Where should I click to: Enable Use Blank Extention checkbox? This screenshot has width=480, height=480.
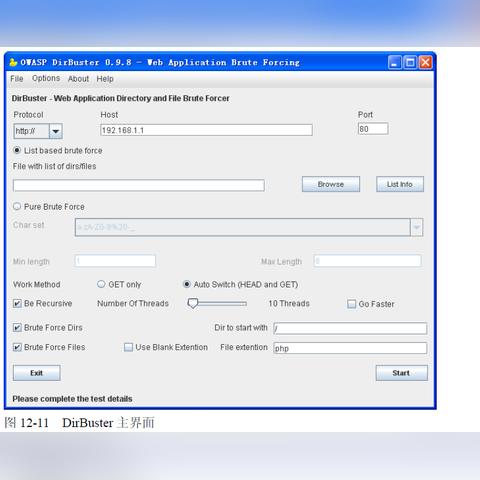point(128,347)
